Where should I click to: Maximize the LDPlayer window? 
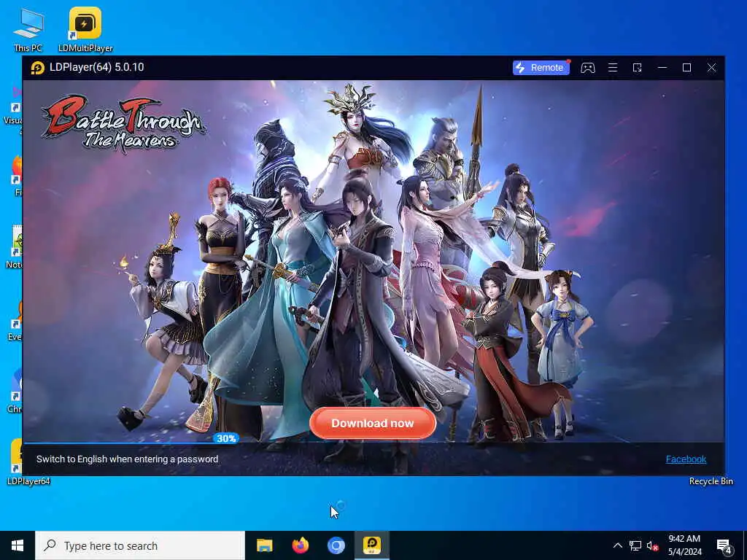pos(686,68)
